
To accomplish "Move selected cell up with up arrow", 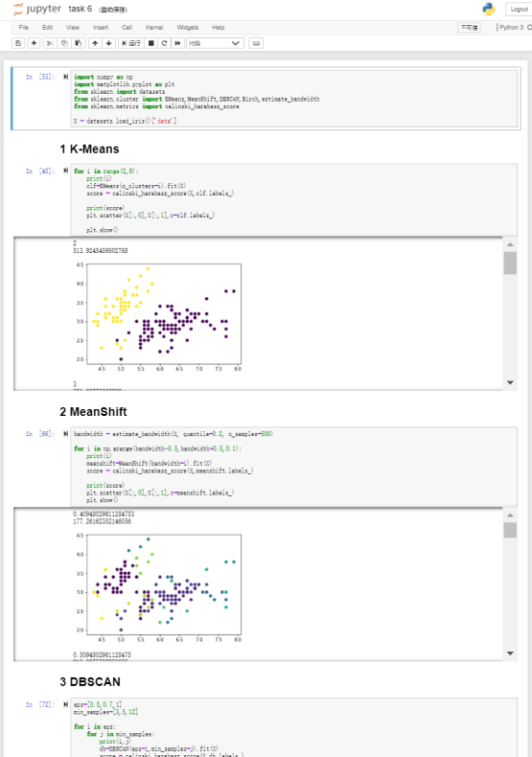I will (95, 43).
